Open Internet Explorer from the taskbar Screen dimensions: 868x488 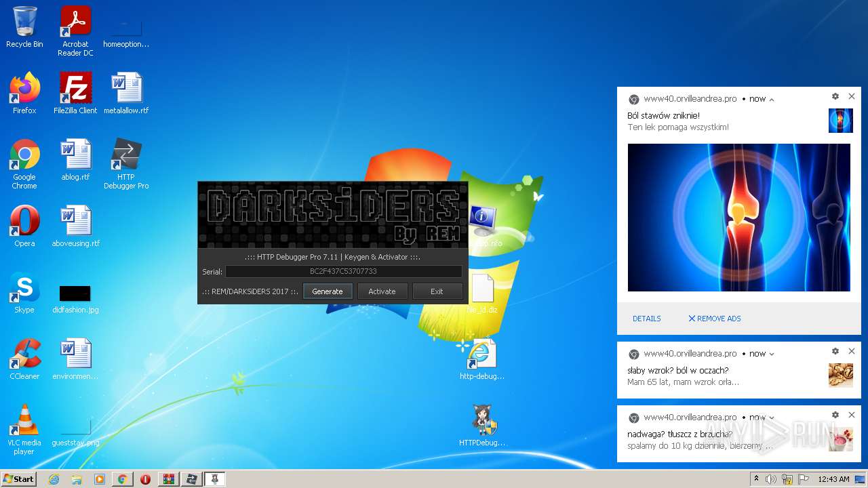54,479
